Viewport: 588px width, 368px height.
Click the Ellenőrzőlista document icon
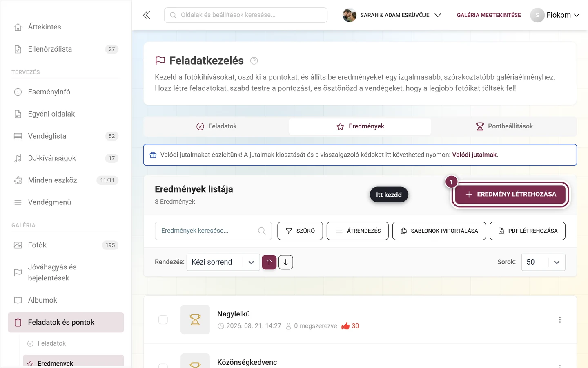point(18,49)
